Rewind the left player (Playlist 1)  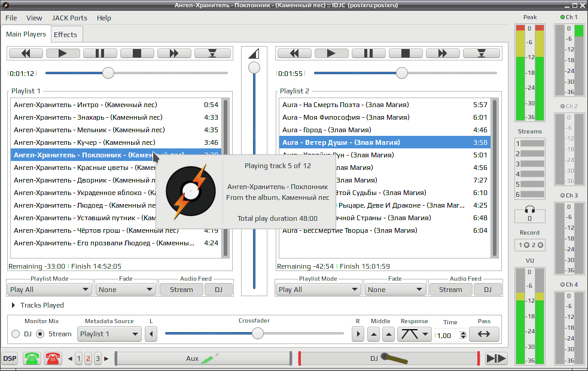coord(26,53)
